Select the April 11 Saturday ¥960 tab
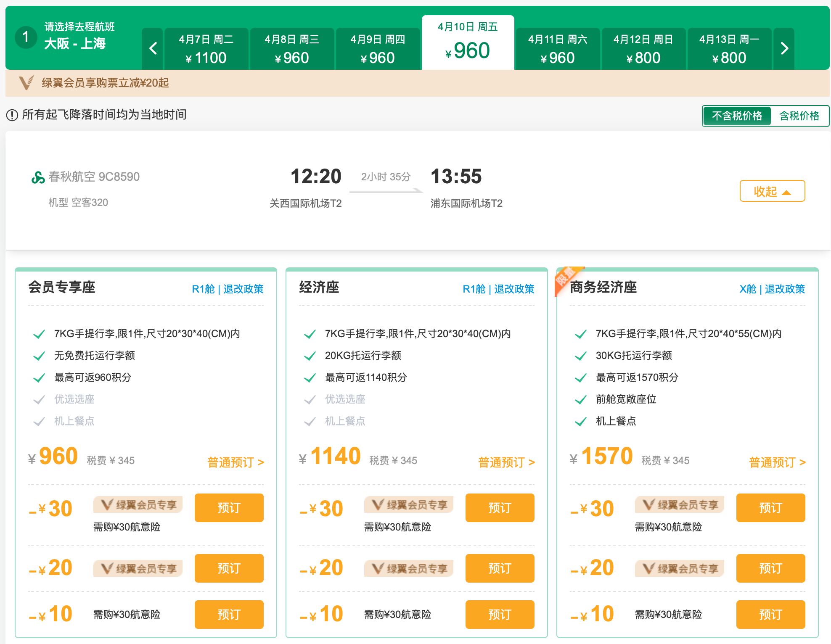Viewport: 831px width, 644px height. [558, 49]
